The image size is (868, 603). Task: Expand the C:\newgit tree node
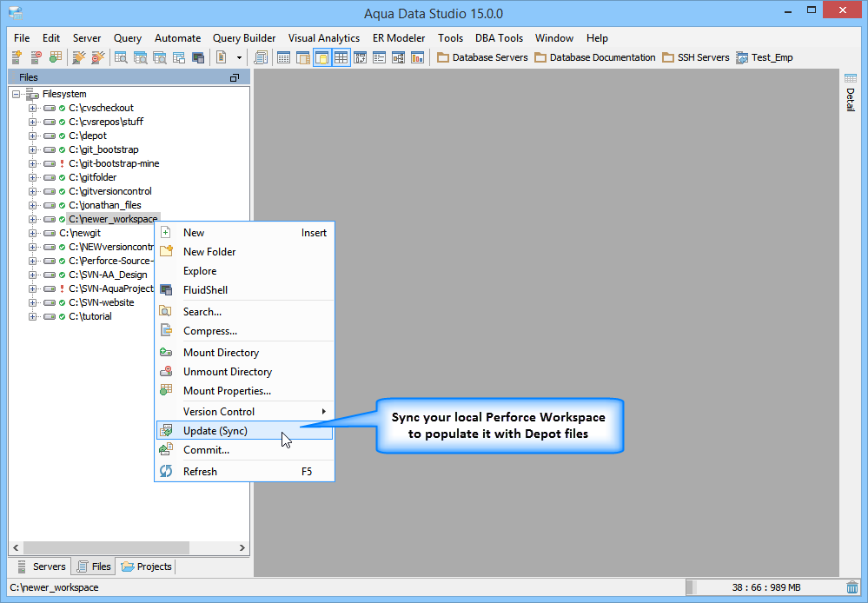point(33,233)
